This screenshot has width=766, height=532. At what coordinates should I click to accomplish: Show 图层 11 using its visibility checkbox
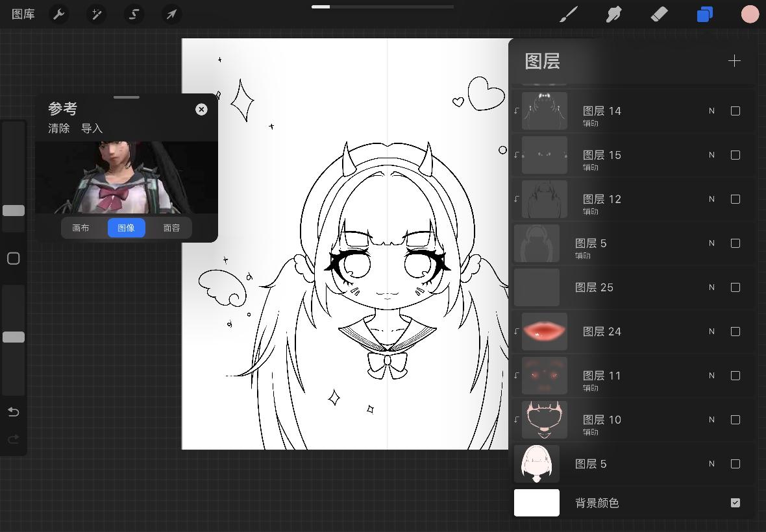pyautogui.click(x=735, y=376)
